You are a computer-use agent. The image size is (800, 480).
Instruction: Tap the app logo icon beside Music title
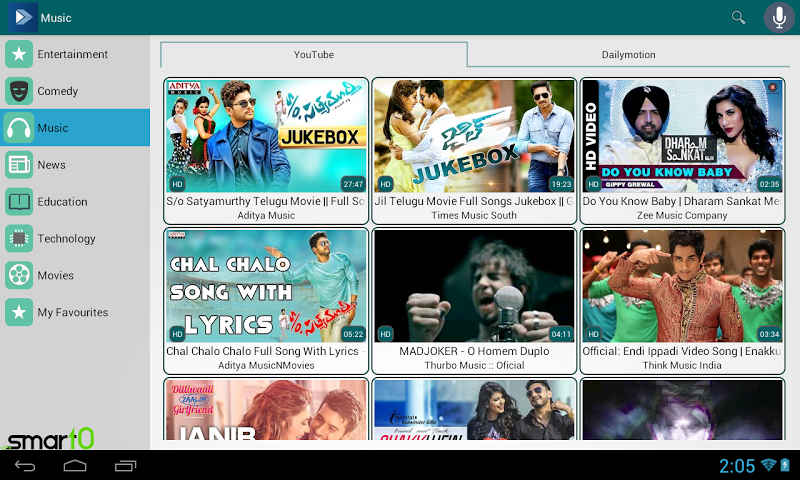pyautogui.click(x=23, y=17)
